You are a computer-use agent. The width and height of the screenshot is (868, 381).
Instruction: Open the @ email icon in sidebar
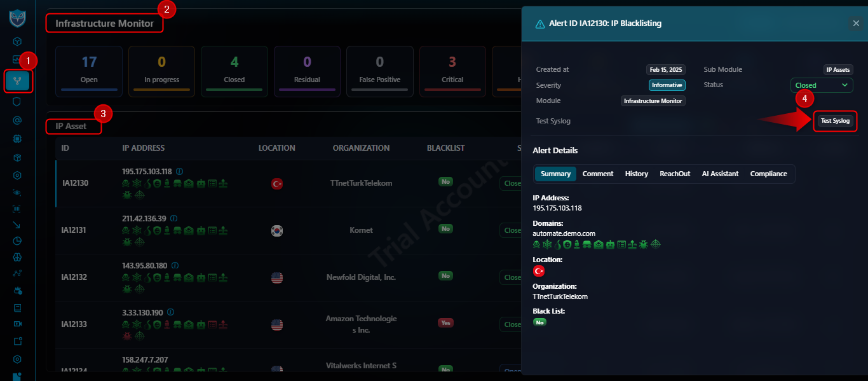pos(17,120)
